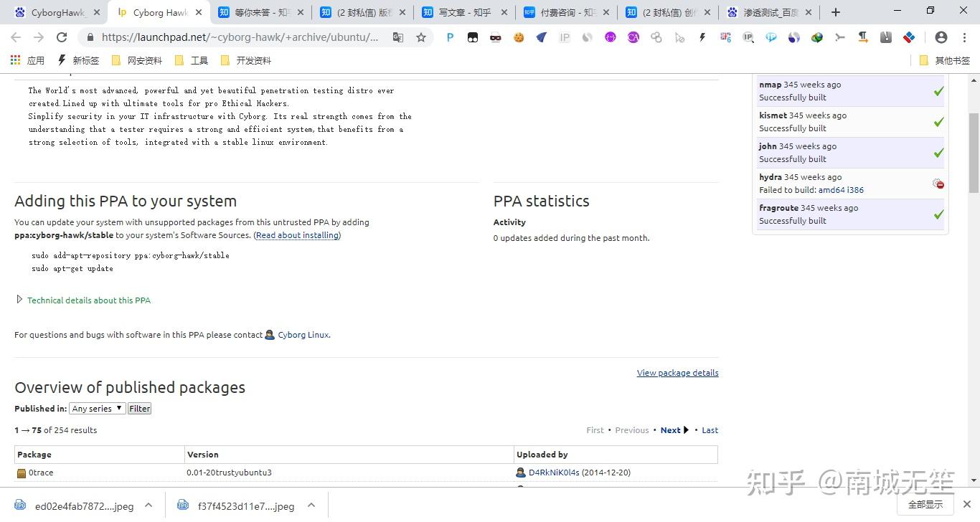Open the amd64 failed build link
The height and width of the screenshot is (522, 980).
pos(831,190)
